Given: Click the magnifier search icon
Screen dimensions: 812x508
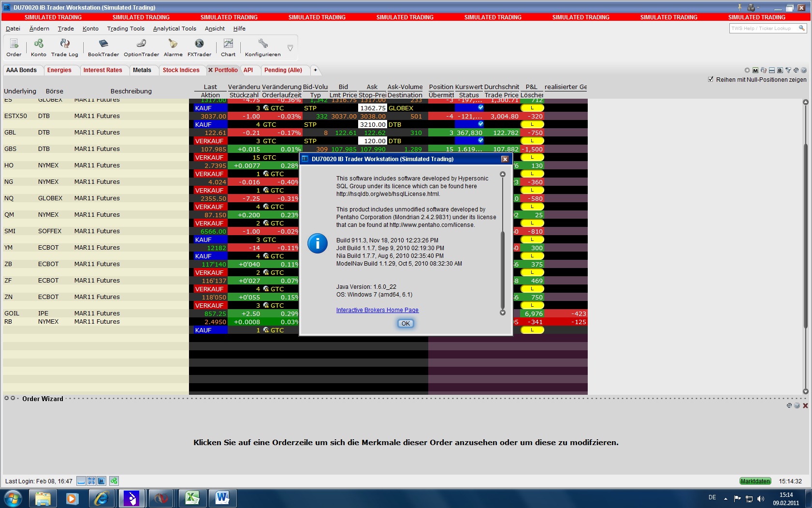Looking at the screenshot, I should point(801,28).
